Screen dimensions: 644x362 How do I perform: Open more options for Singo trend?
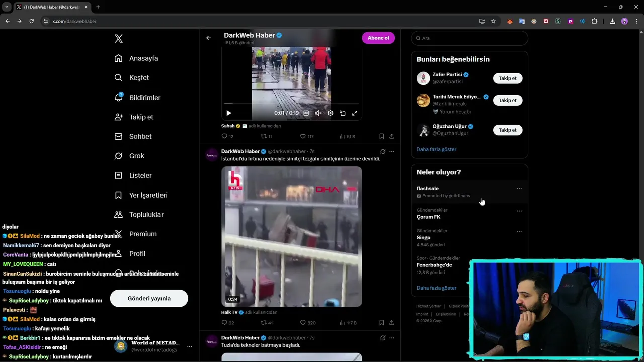[519, 232]
